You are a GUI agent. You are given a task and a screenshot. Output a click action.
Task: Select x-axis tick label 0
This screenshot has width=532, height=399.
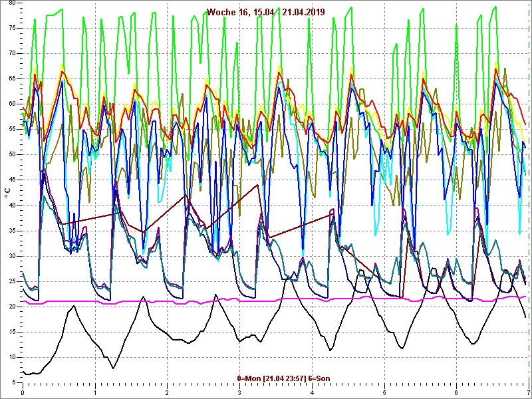pyautogui.click(x=23, y=392)
